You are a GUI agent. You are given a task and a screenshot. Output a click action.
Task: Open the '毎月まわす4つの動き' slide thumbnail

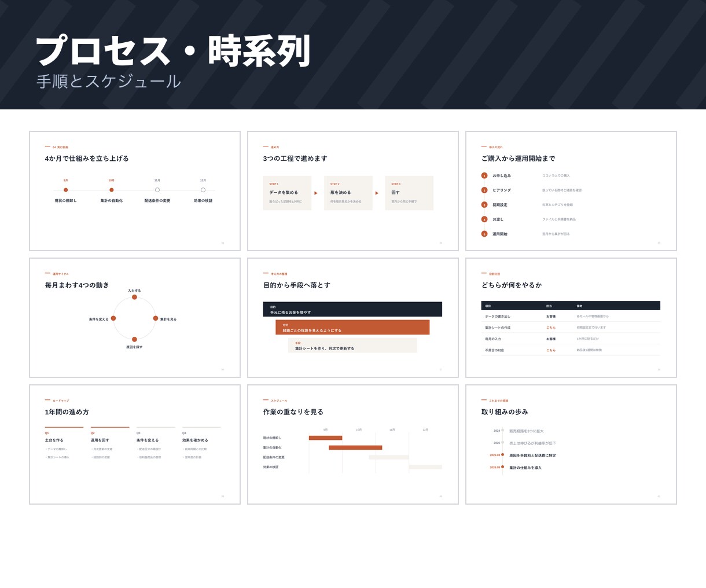tap(135, 318)
